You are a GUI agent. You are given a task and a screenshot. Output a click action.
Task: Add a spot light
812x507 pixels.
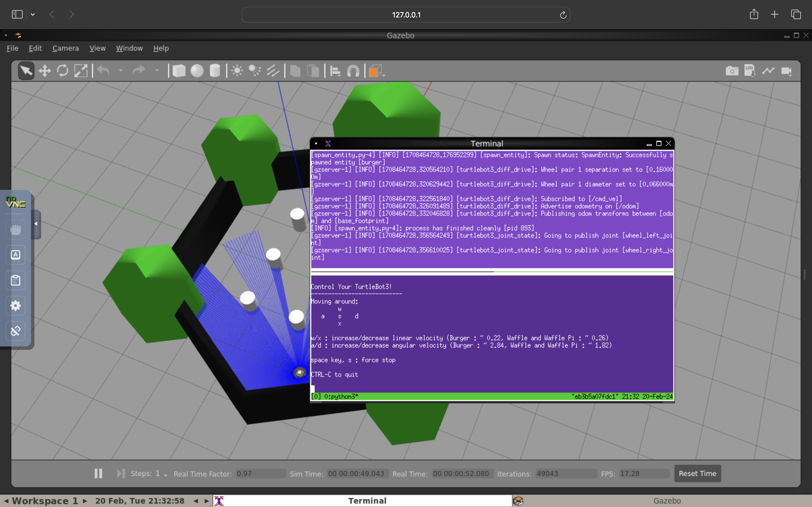pyautogui.click(x=255, y=71)
